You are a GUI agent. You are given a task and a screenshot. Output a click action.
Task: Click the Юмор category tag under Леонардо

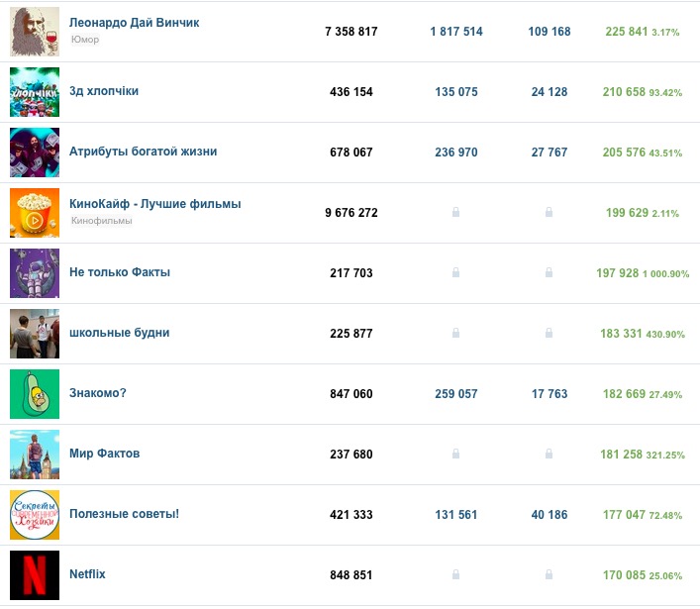[86, 40]
